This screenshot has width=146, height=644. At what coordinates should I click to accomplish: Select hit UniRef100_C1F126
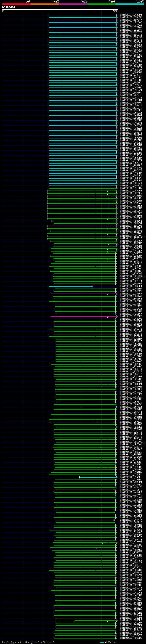pyautogui.click(x=131, y=306)
